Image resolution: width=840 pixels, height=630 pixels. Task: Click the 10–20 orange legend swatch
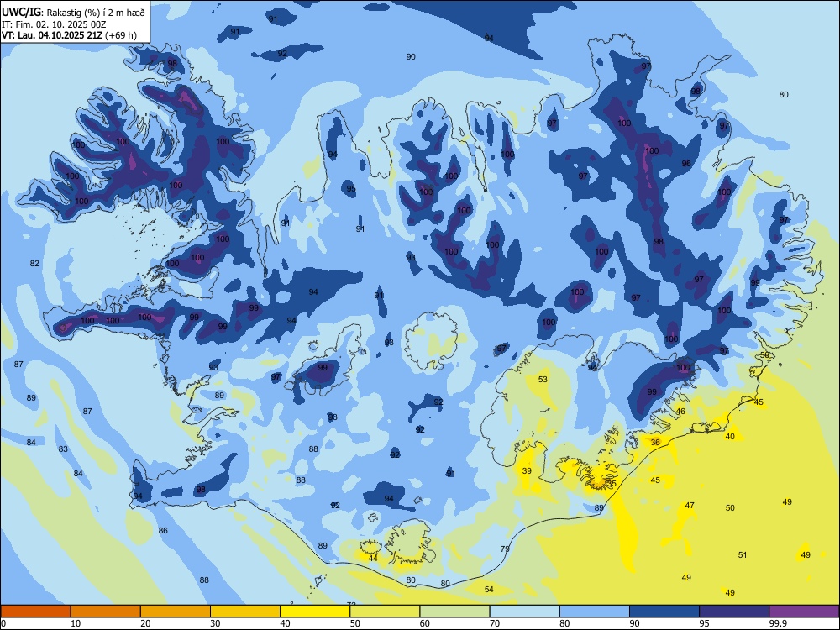pyautogui.click(x=106, y=612)
